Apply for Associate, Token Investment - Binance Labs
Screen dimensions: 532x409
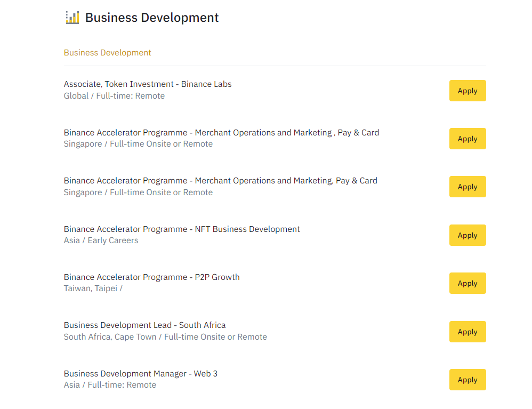coord(467,91)
